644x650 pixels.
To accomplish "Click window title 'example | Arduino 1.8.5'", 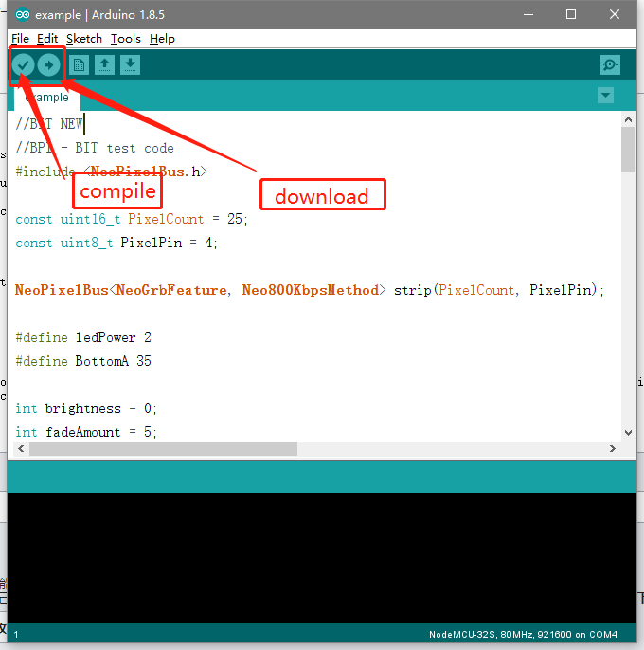I will pos(99,15).
